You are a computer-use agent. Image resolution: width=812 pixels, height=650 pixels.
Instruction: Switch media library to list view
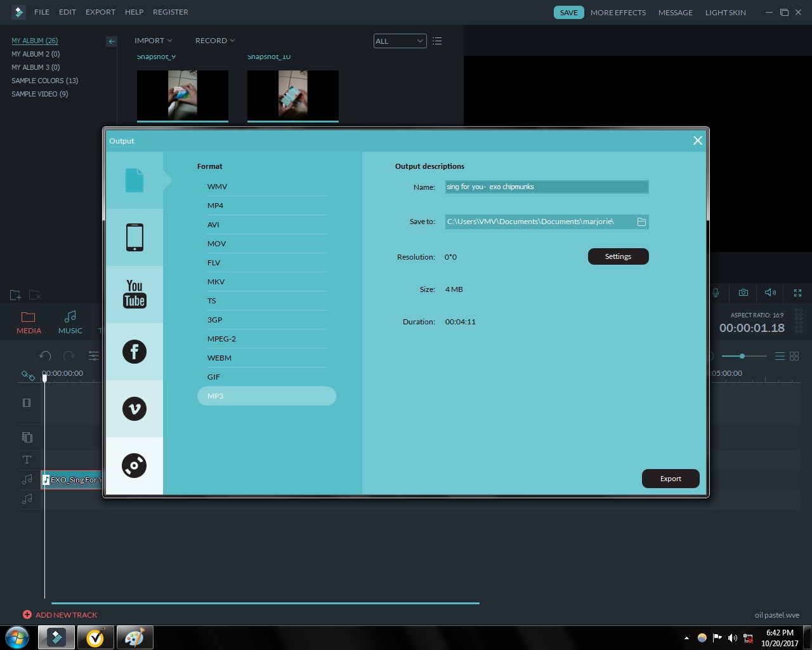[x=437, y=41]
